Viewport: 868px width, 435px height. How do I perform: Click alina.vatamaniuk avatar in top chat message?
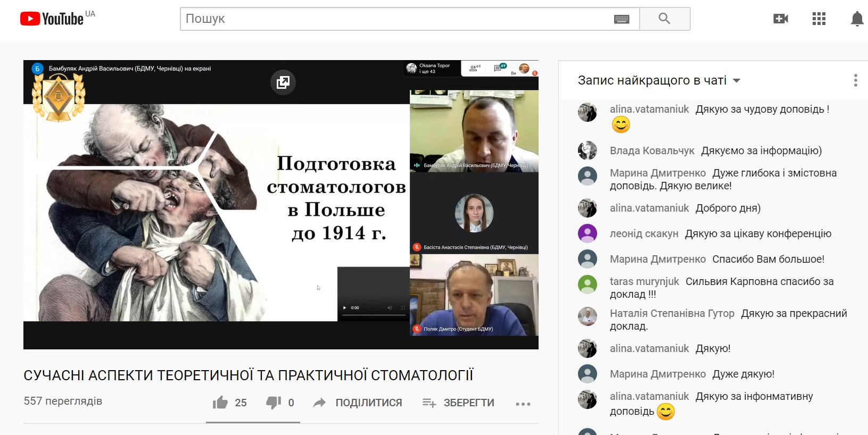point(588,112)
